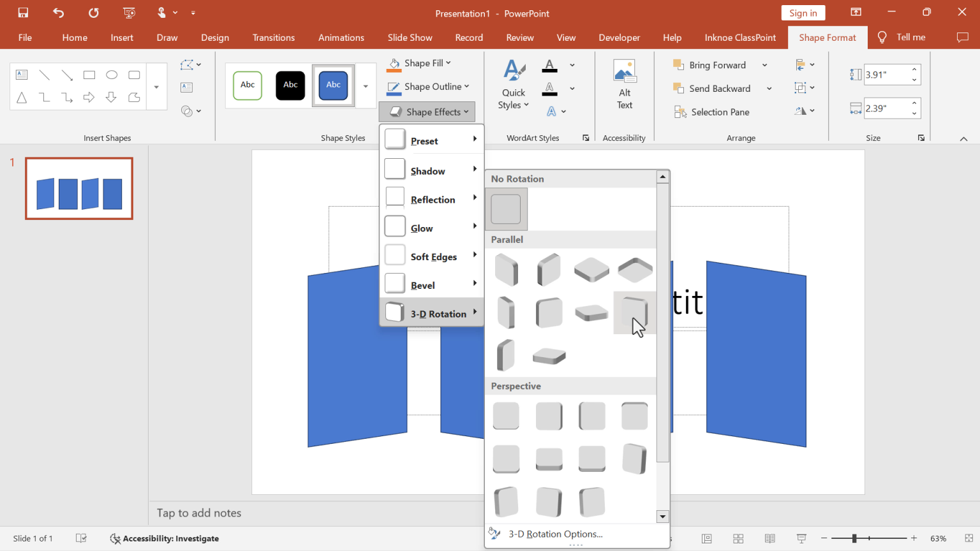
Task: Select the Text Box tool in Insert Shapes
Action: [22, 75]
